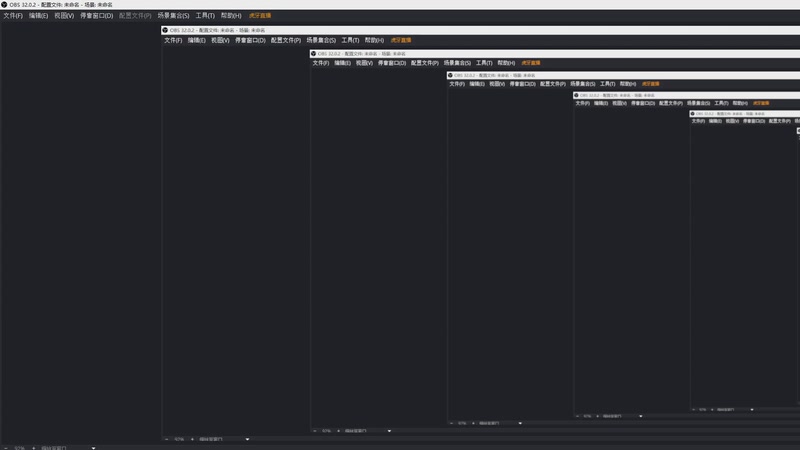The image size is (800, 450).
Task: Expand the scaling dropdown arrow in the second nested window
Action: (389, 431)
